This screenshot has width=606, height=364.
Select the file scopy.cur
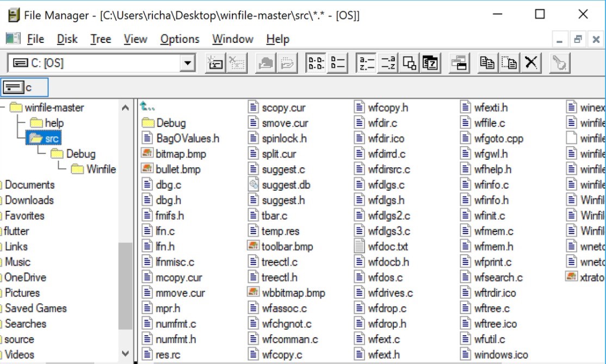277,108
